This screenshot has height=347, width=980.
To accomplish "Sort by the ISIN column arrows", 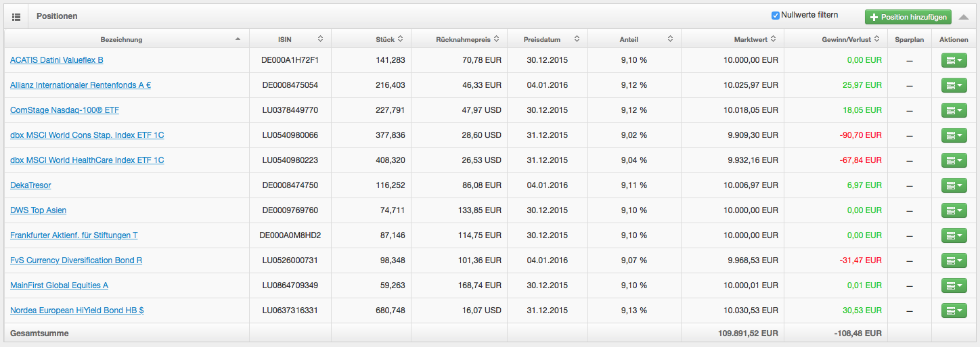I will click(320, 39).
